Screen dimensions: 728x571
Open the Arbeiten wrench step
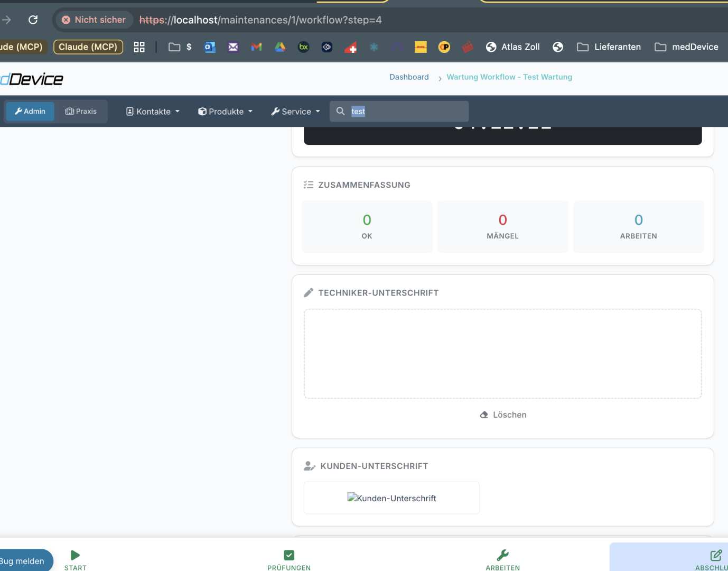point(502,555)
